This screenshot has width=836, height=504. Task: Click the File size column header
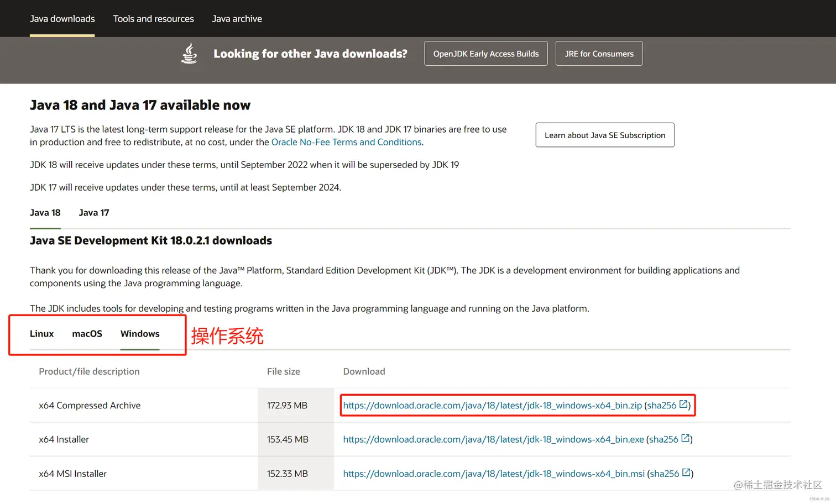click(284, 371)
